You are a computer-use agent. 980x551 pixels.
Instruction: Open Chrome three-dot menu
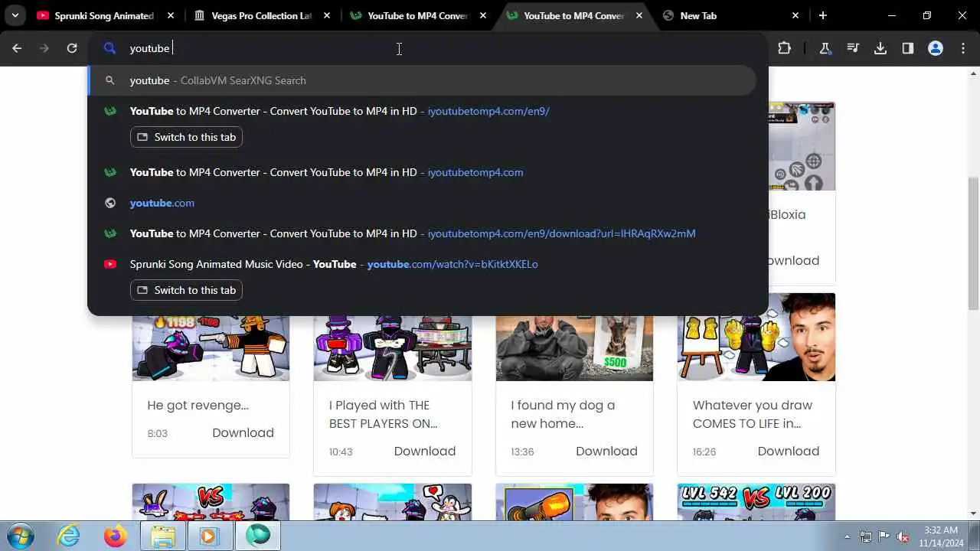click(963, 48)
